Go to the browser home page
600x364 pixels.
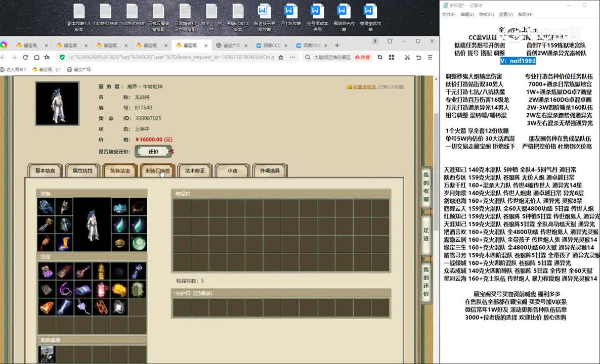coord(36,57)
